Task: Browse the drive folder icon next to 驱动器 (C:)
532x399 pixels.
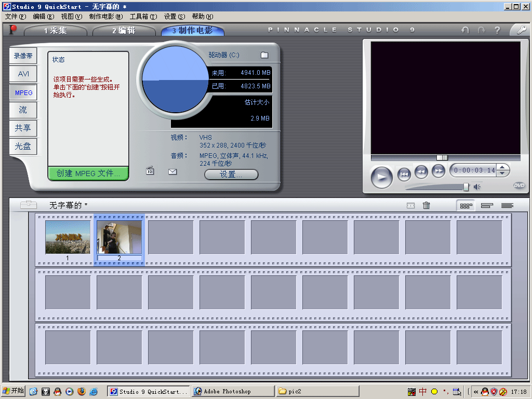Action: [264, 55]
